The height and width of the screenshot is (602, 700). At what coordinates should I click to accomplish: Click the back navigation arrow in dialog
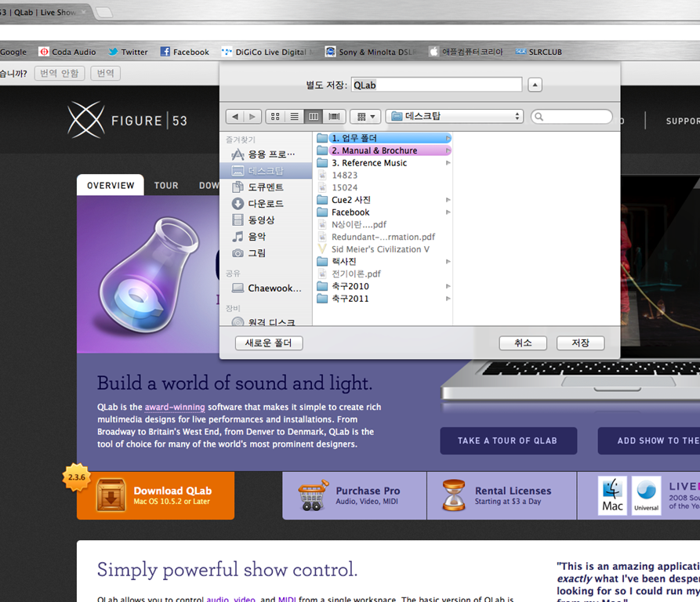[x=234, y=117]
